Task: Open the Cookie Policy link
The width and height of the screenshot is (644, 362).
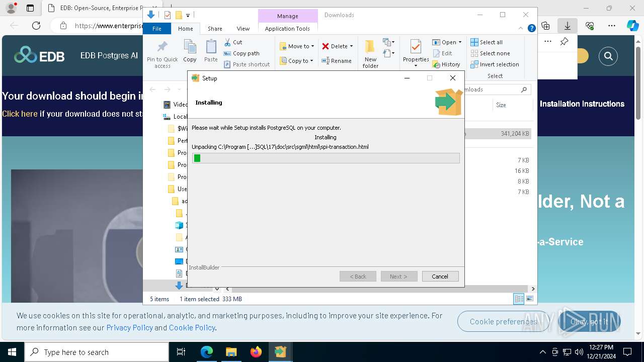Action: (x=192, y=327)
